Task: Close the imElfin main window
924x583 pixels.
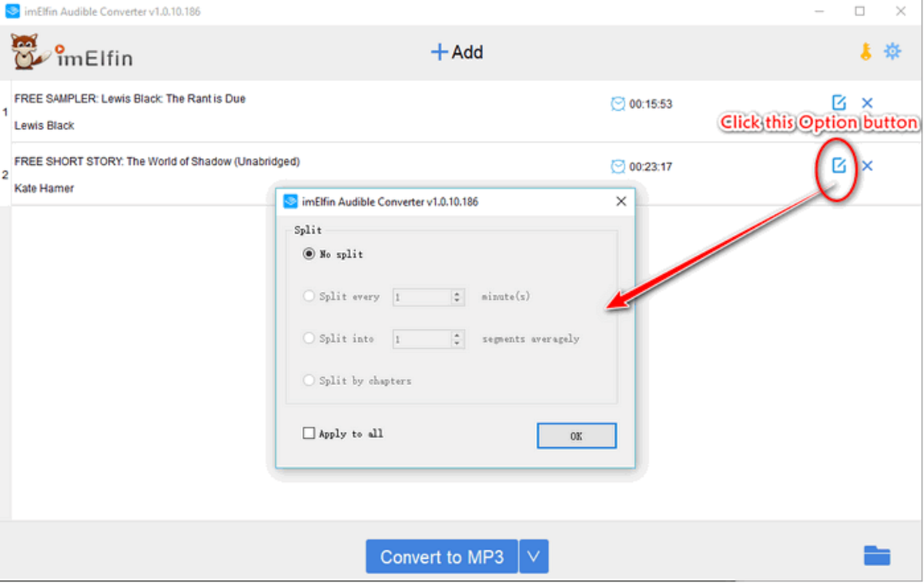Action: click(900, 12)
